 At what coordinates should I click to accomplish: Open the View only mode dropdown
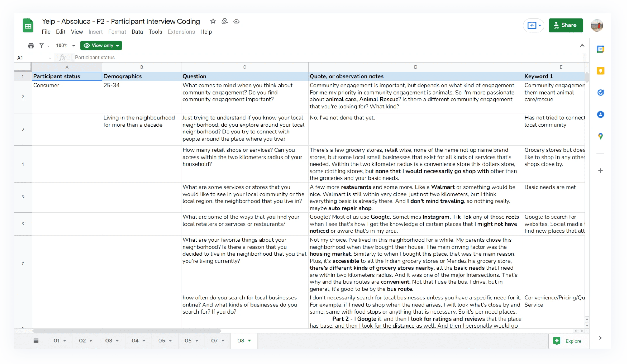101,46
